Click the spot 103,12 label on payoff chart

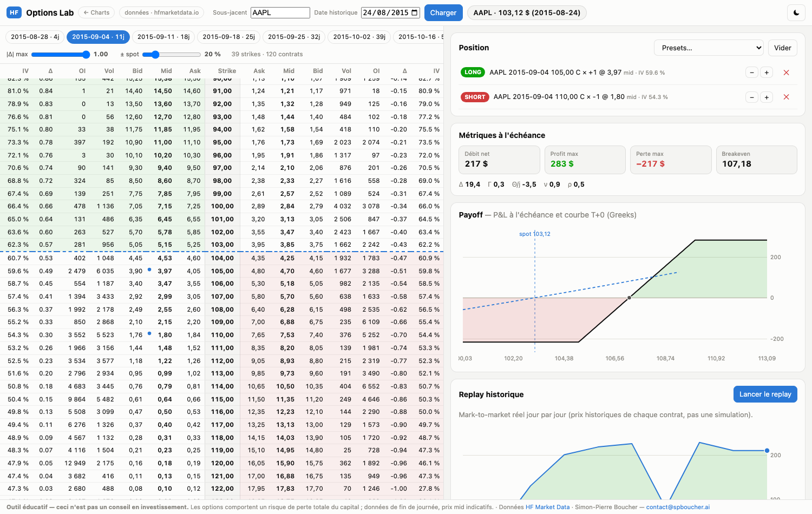click(534, 234)
